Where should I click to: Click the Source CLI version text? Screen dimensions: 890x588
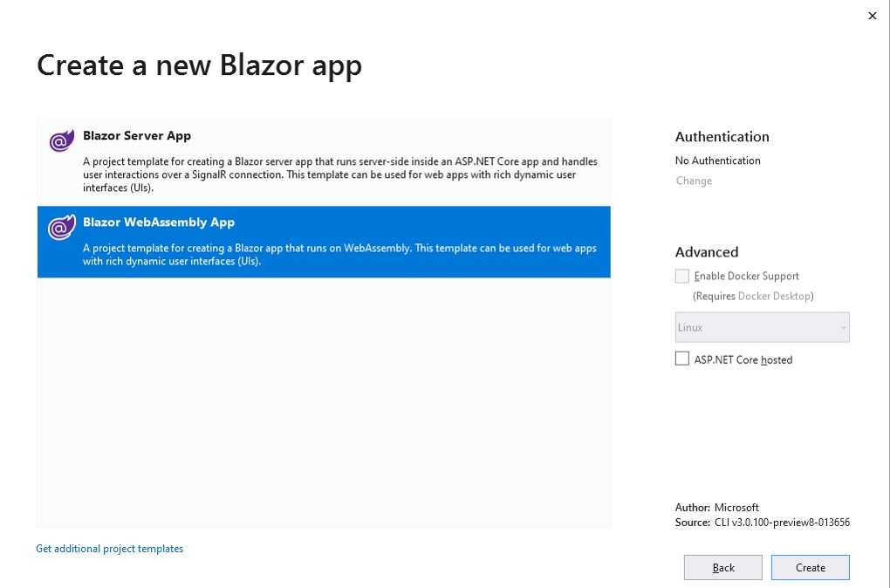click(781, 523)
